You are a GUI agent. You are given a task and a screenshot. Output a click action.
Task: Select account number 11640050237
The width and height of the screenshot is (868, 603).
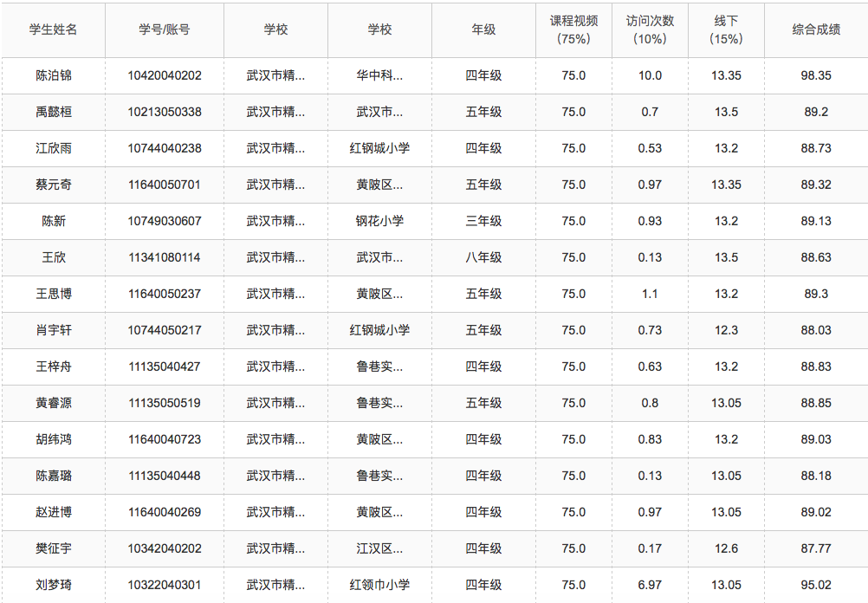coord(165,294)
